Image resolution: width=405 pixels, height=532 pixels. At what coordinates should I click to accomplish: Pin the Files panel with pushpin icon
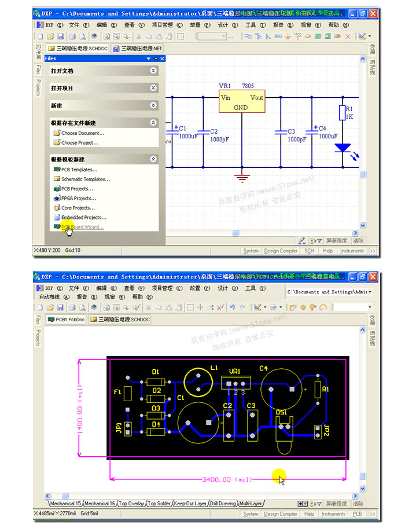156,58
